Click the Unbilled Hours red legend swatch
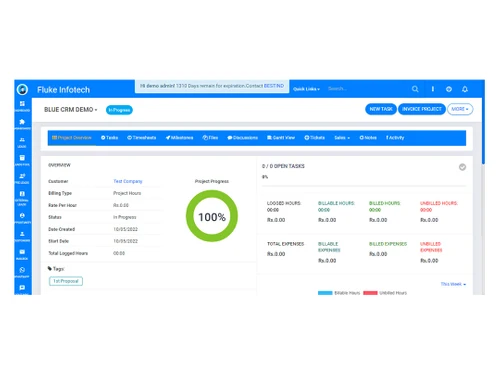The width and height of the screenshot is (500, 375). [370, 293]
